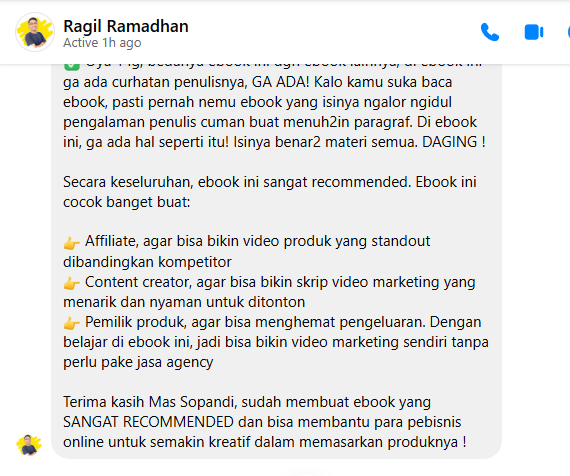Viewport: 570px width, 476px height.
Task: Click the "cocok banget buat:" line
Action: coord(127,202)
